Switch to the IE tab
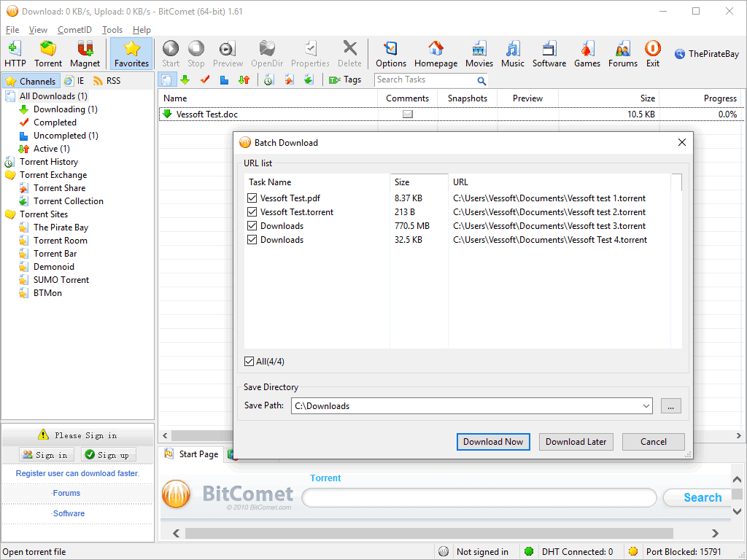This screenshot has width=747, height=560. tap(74, 81)
